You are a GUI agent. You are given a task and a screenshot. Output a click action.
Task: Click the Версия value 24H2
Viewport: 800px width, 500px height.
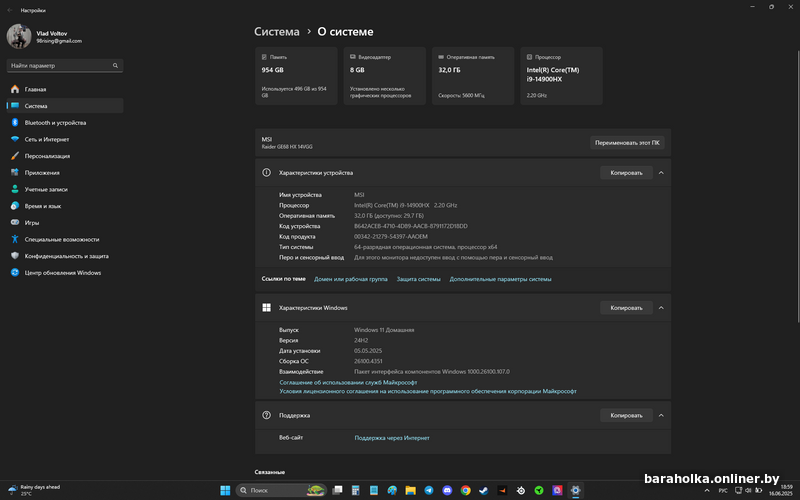[361, 340]
